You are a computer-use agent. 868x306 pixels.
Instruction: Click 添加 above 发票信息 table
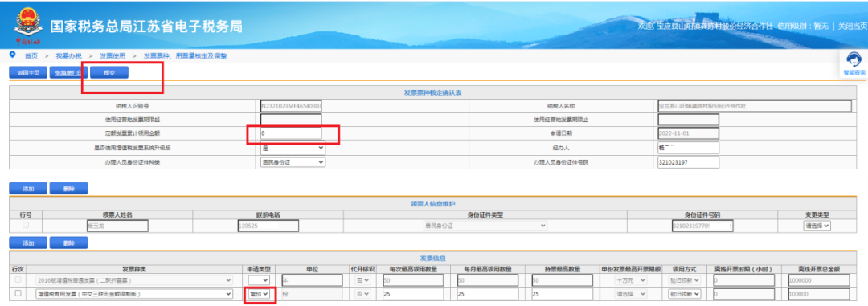pyautogui.click(x=28, y=243)
